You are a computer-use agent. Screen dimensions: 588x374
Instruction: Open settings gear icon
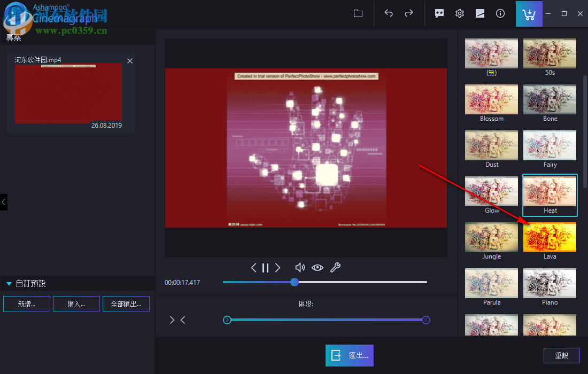pos(460,14)
